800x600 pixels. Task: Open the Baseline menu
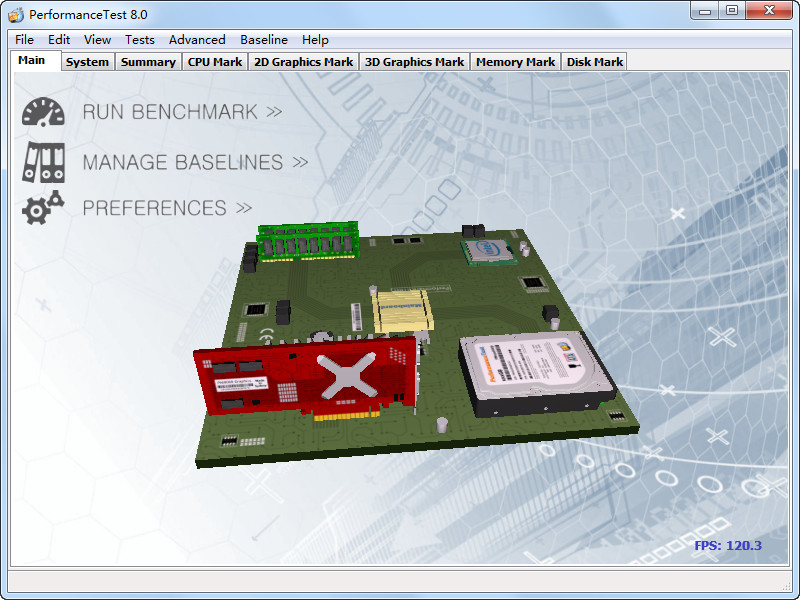click(264, 40)
